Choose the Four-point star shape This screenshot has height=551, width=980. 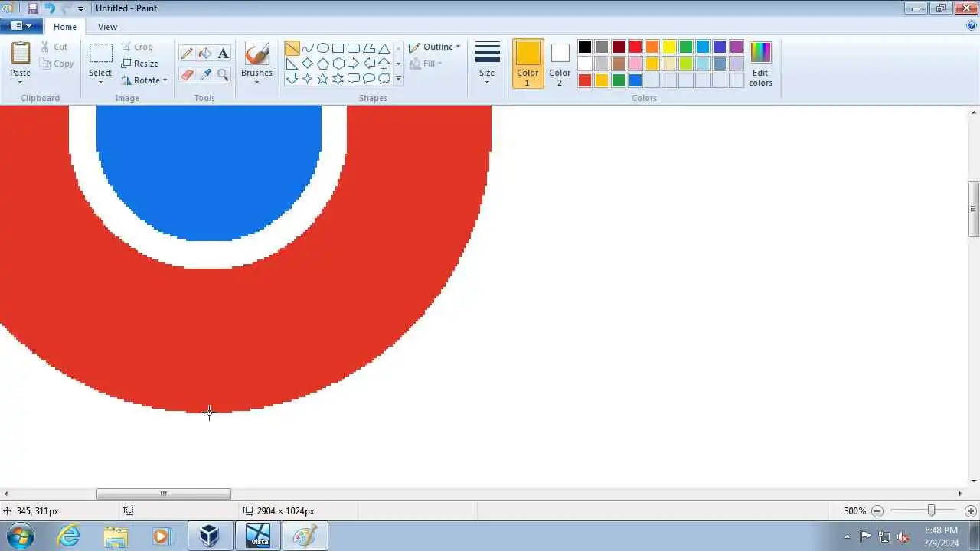(307, 79)
